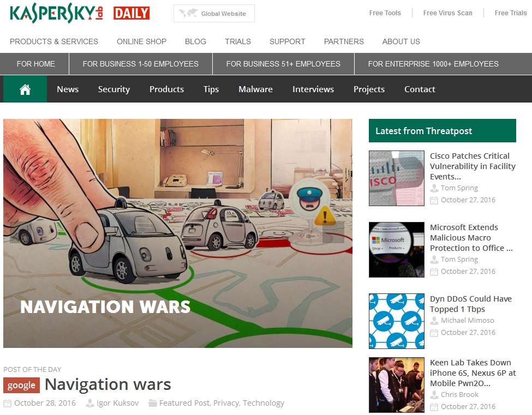Open Projects blog section
This screenshot has height=415, width=532.
click(x=369, y=89)
